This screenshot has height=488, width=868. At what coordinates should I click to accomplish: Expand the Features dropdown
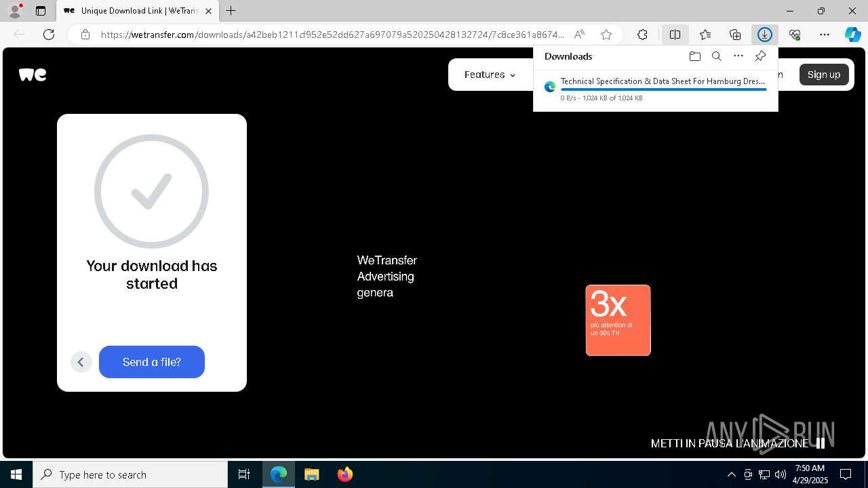tap(490, 75)
